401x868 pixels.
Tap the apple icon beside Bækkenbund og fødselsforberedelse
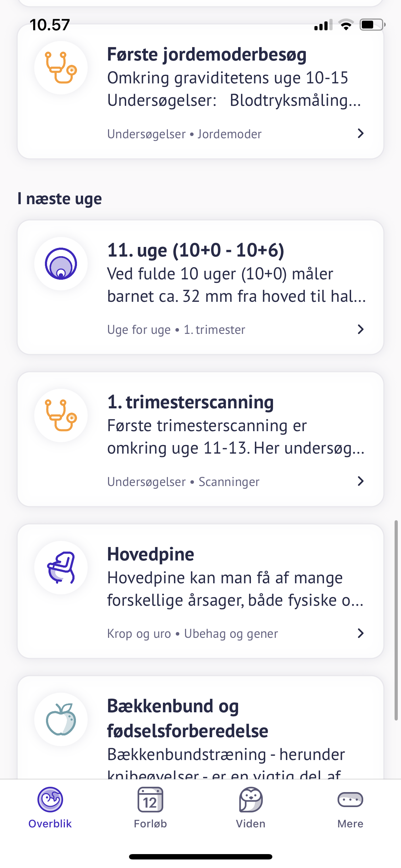click(x=61, y=719)
